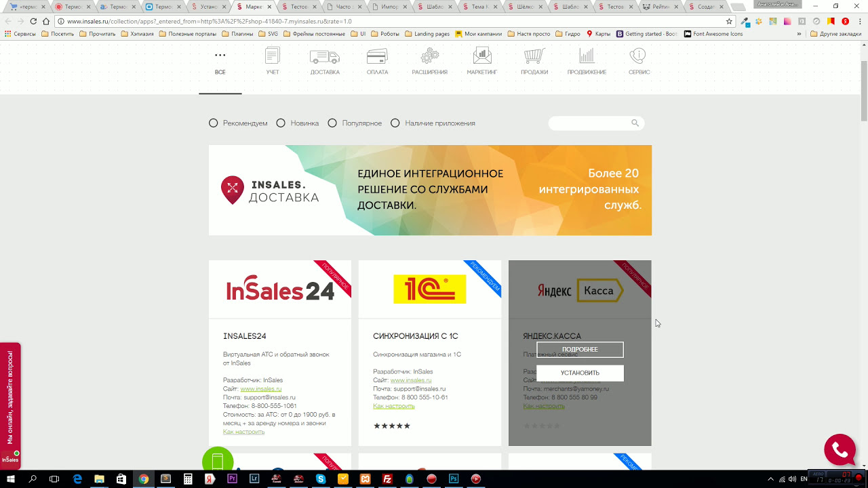This screenshot has width=868, height=488.
Task: Switch to the Импор browser tab
Action: tap(389, 7)
